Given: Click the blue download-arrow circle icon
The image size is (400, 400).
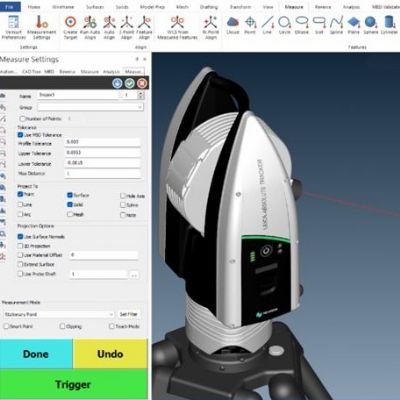Looking at the screenshot, I should point(117,83).
